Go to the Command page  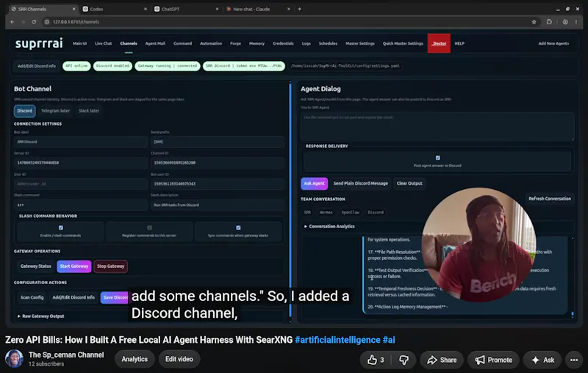tap(182, 43)
